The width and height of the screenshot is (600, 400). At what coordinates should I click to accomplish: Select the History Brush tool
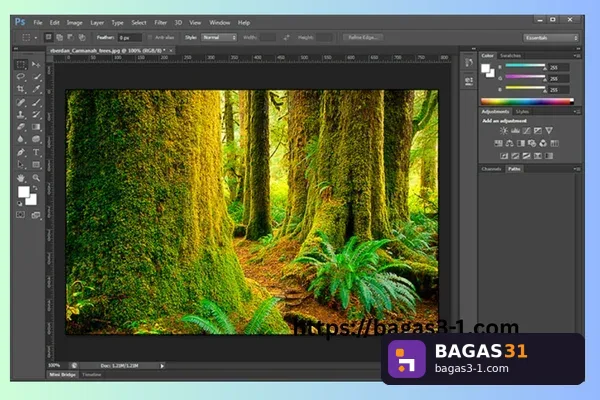pos(36,114)
